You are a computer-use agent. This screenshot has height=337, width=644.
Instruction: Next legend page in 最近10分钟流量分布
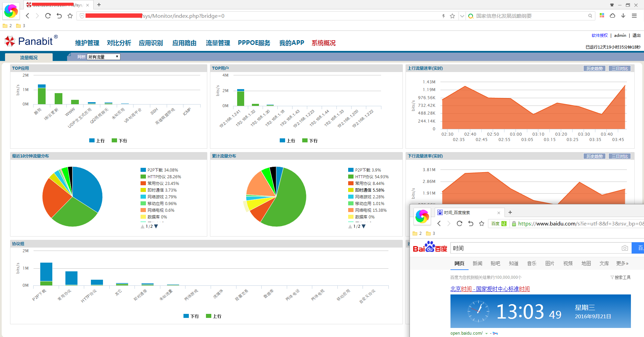(x=156, y=226)
